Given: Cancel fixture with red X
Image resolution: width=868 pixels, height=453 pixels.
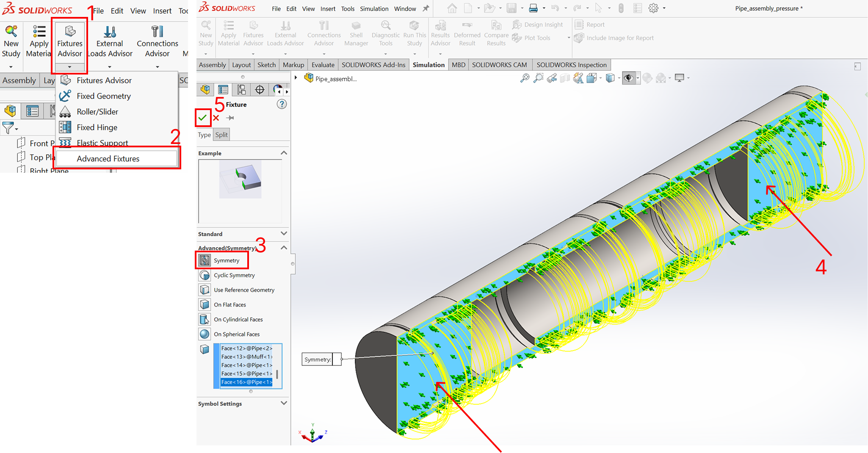Looking at the screenshot, I should click(x=216, y=118).
